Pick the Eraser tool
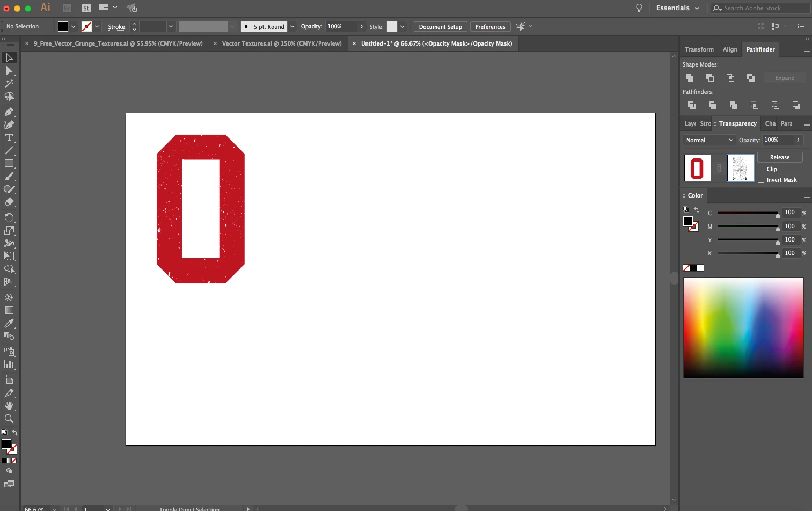The width and height of the screenshot is (812, 511). (9, 202)
